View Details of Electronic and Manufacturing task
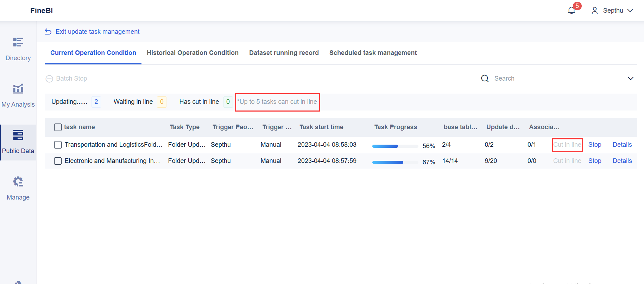Image resolution: width=644 pixels, height=284 pixels. (x=622, y=161)
